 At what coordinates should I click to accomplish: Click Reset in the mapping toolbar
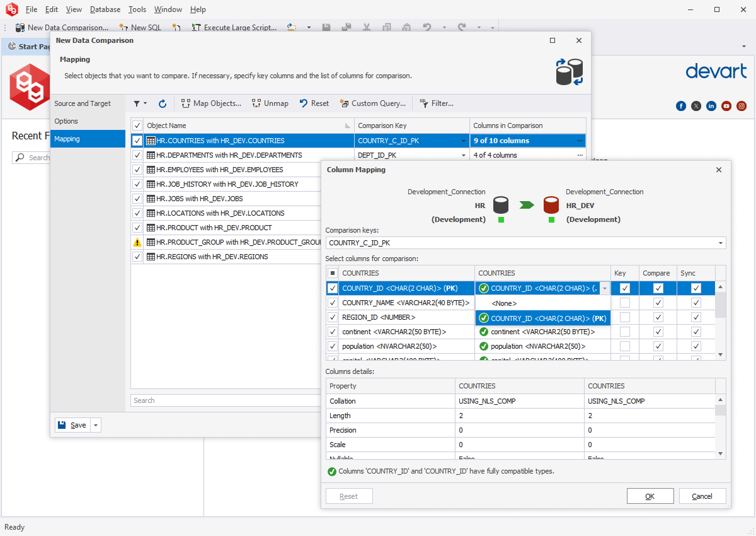click(x=314, y=103)
